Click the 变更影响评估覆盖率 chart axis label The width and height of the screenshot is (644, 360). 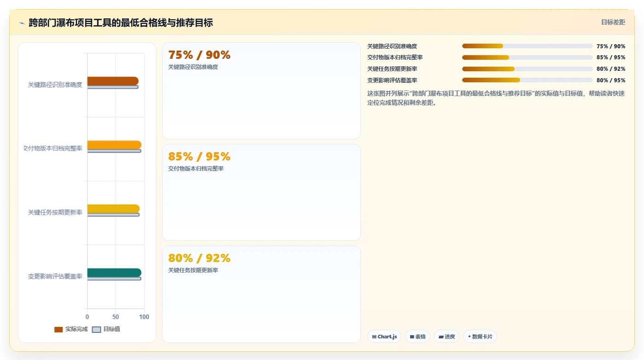(x=55, y=276)
